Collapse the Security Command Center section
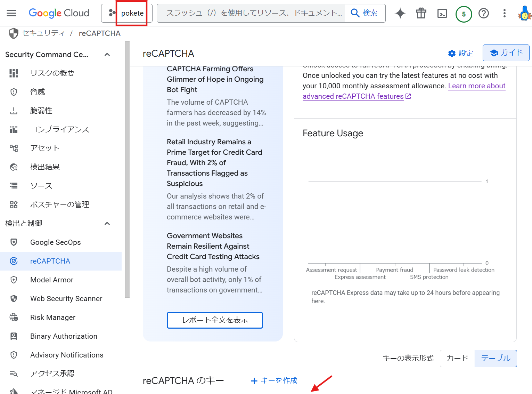The width and height of the screenshot is (532, 394). point(107,55)
